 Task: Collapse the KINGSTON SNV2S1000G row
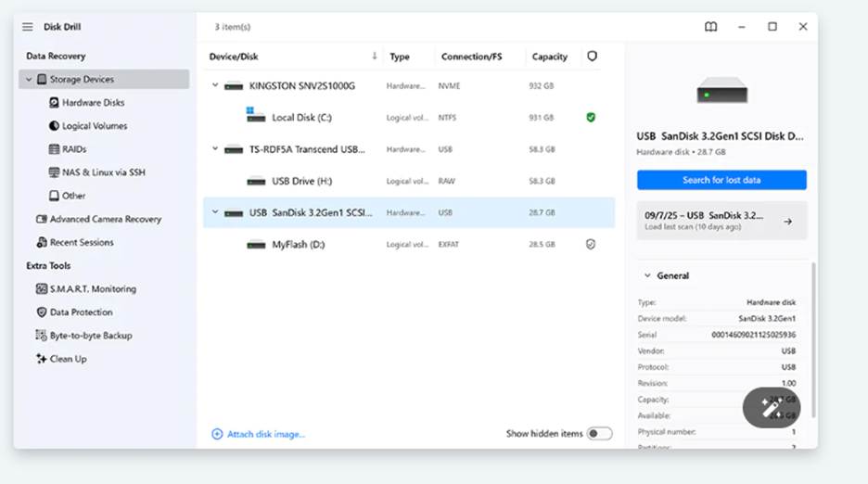[x=215, y=85]
